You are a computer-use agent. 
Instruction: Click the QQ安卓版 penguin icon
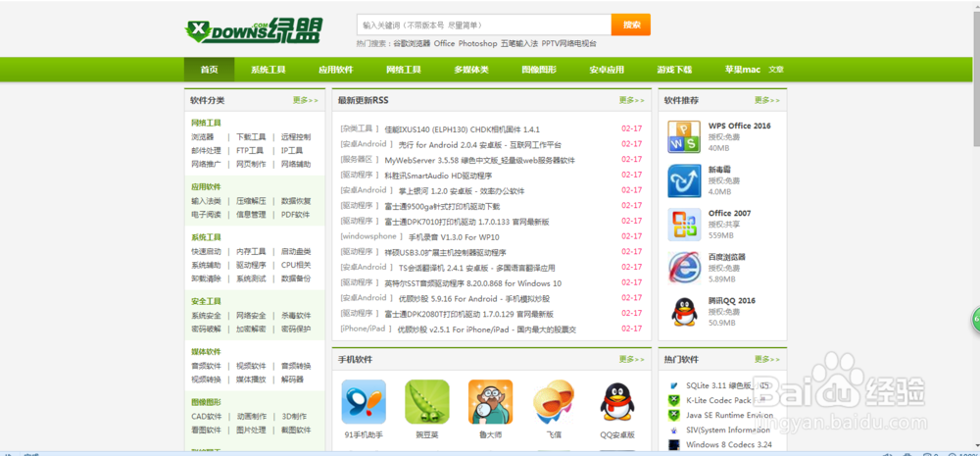(617, 402)
